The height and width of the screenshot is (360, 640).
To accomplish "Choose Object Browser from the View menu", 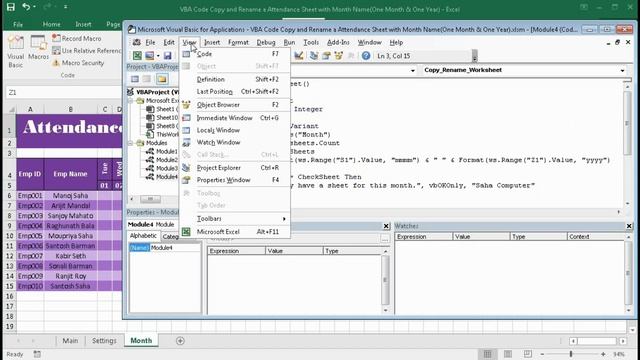I will 236,105.
